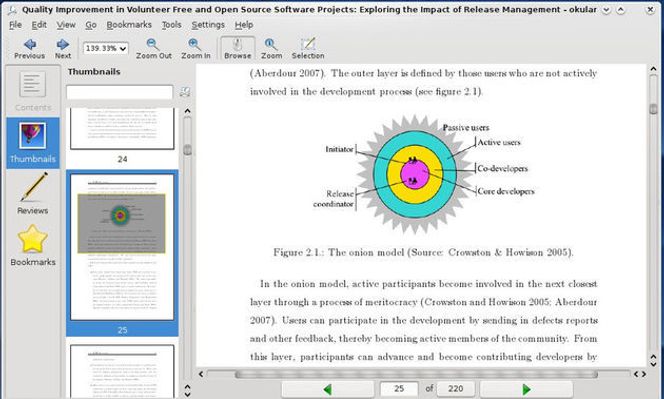Click the 'Co-developers' figure label
Screen dimensions: 664x399
tap(502, 169)
